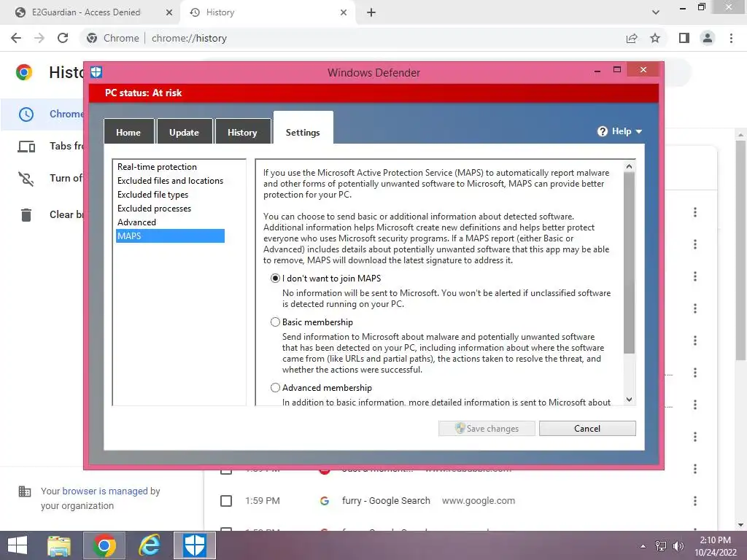This screenshot has width=747, height=560.
Task: Click the volume speaker tray icon
Action: (x=678, y=546)
